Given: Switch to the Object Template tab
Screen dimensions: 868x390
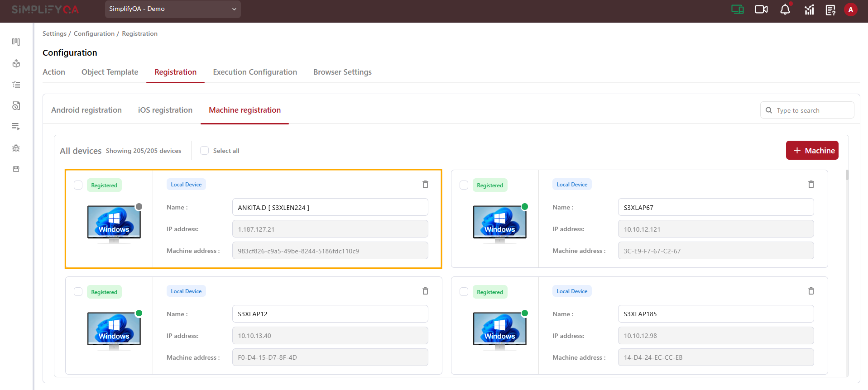Looking at the screenshot, I should coord(110,72).
